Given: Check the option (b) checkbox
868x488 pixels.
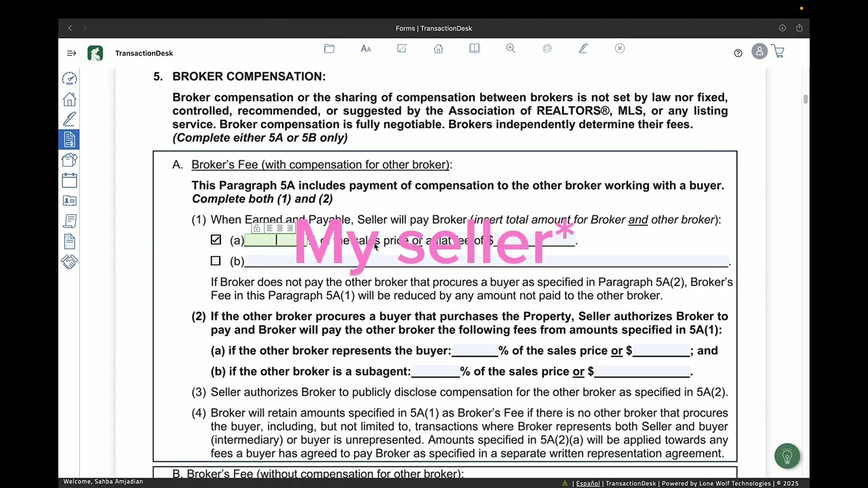Looking at the screenshot, I should [x=216, y=261].
